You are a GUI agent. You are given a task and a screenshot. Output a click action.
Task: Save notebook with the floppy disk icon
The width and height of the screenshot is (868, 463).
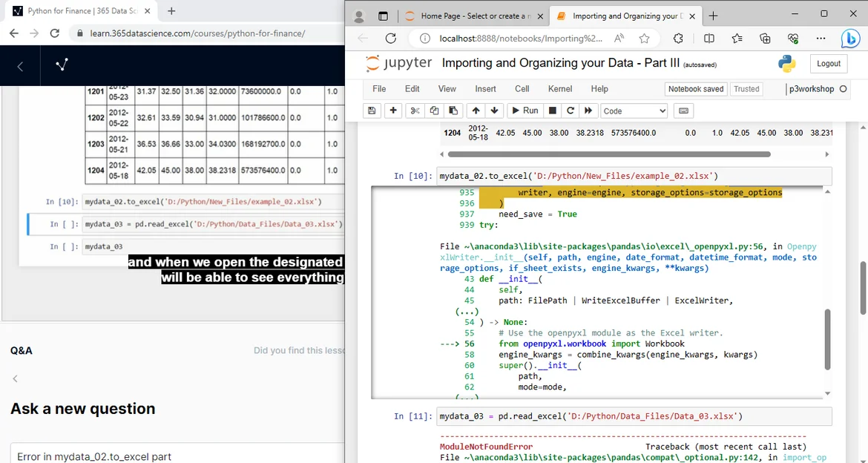[x=372, y=111]
